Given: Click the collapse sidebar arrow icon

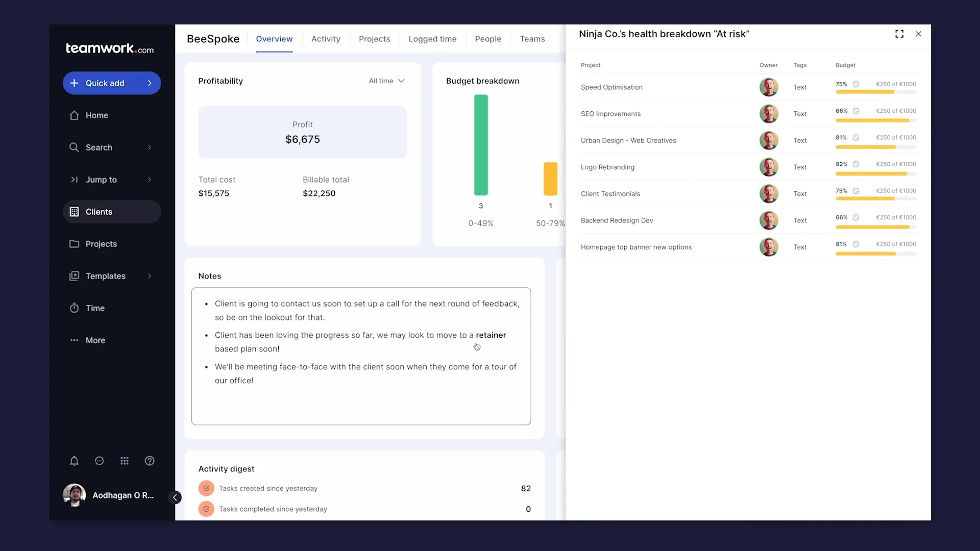Looking at the screenshot, I should point(175,497).
